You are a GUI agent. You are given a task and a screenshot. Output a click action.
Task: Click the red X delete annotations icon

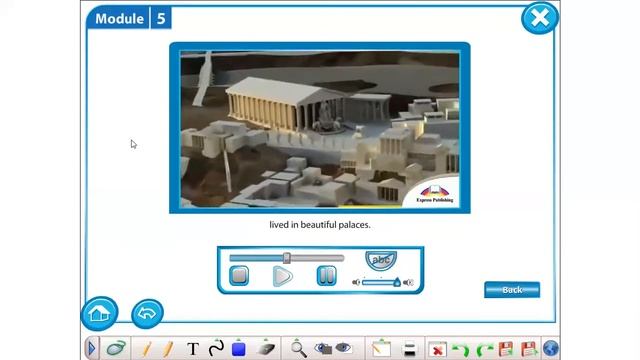(x=437, y=349)
